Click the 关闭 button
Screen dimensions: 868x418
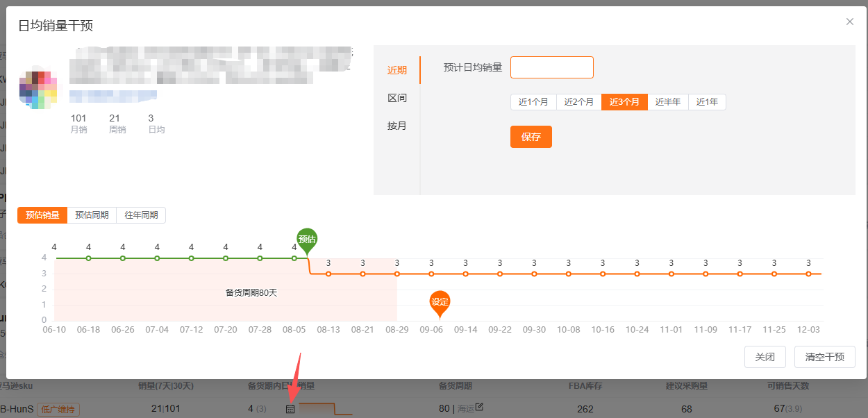(x=765, y=357)
